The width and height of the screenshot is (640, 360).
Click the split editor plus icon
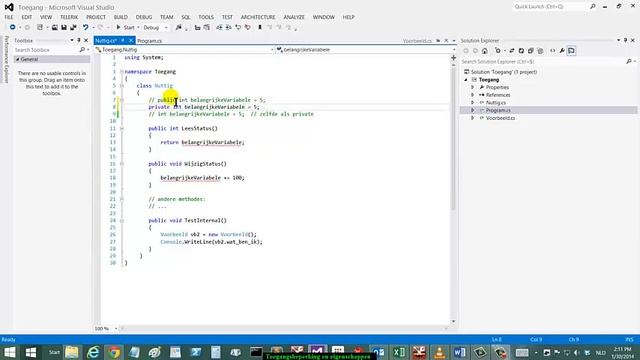pos(453,58)
